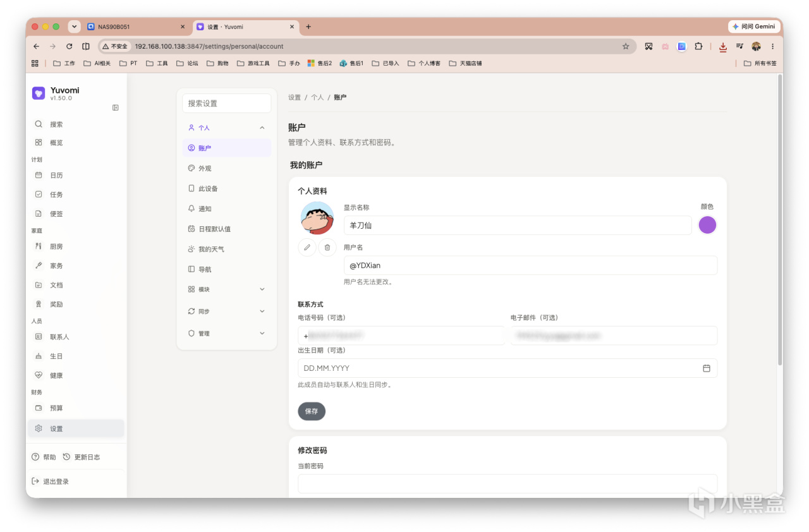The image size is (809, 532).
Task: Collapse the Yuvomi sidebar panel icon
Action: coord(116,107)
